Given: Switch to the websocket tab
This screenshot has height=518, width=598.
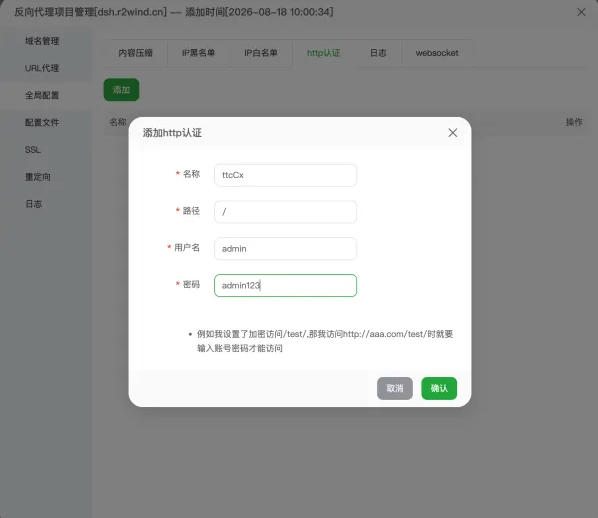Looking at the screenshot, I should coord(437,53).
